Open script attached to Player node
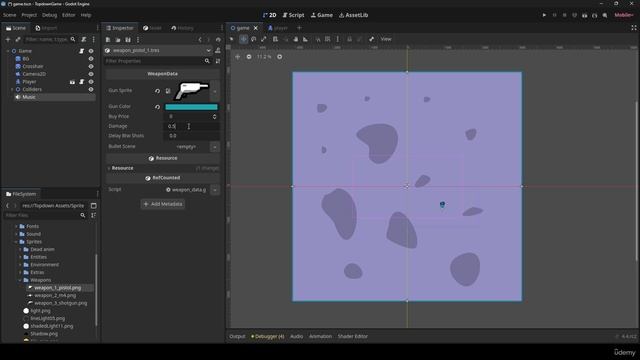This screenshot has width=640, height=360. [x=82, y=82]
